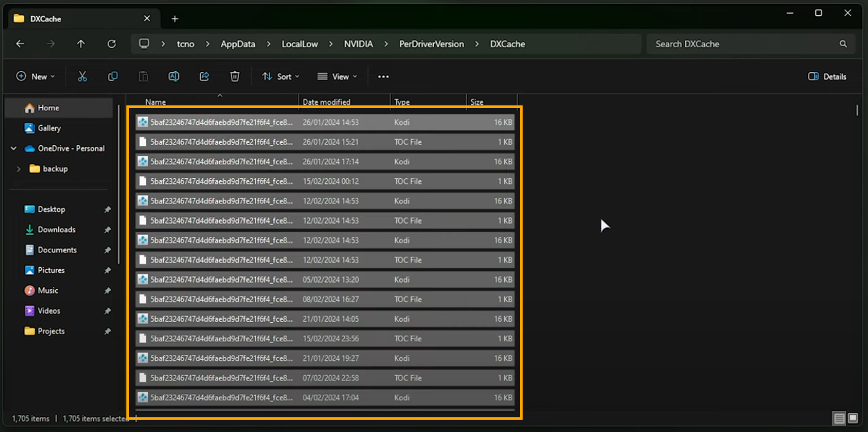Select the TOC file dated 07/02/2024 22:58
Image resolution: width=868 pixels, height=432 pixels.
(x=325, y=378)
